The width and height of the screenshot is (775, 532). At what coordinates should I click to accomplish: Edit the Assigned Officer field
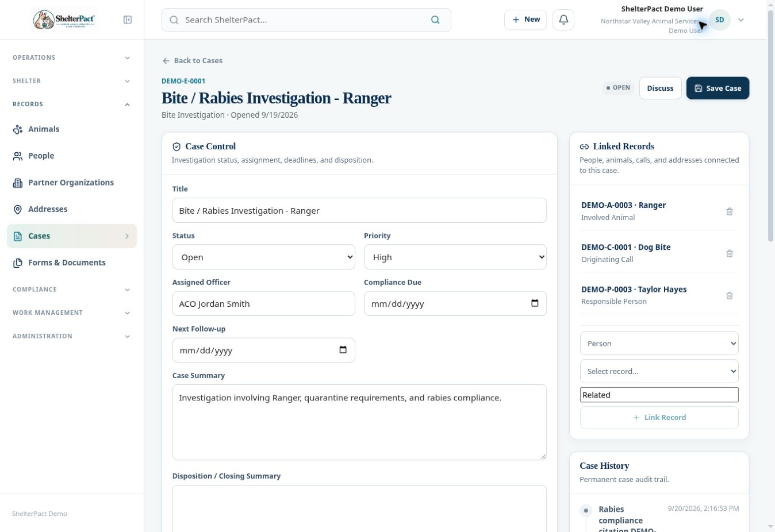coord(264,303)
